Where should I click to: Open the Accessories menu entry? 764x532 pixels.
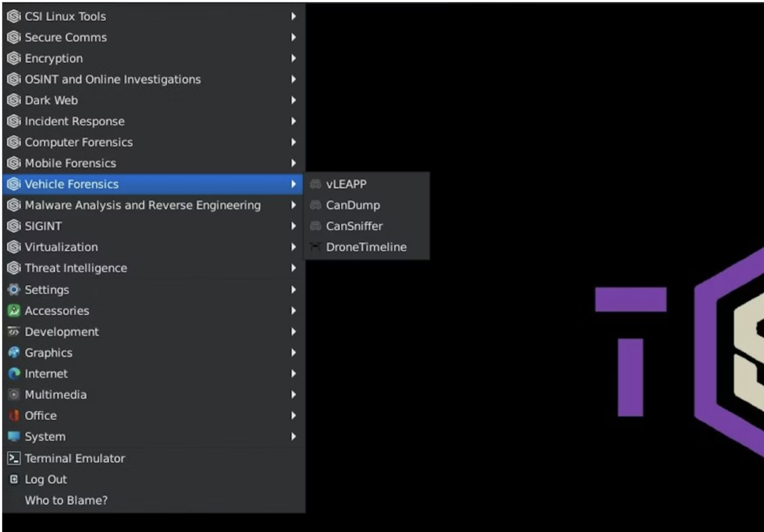[x=154, y=311]
